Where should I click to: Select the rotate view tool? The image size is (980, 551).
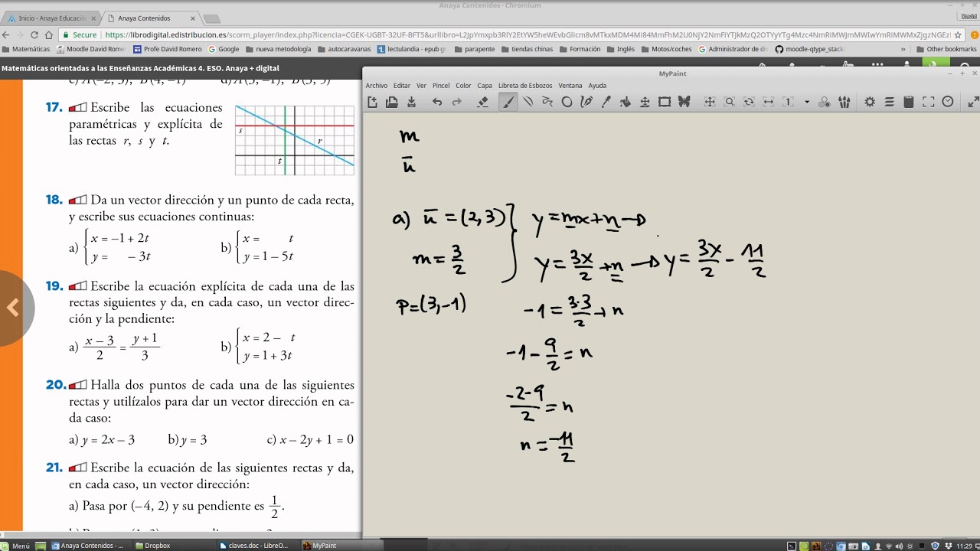point(749,102)
